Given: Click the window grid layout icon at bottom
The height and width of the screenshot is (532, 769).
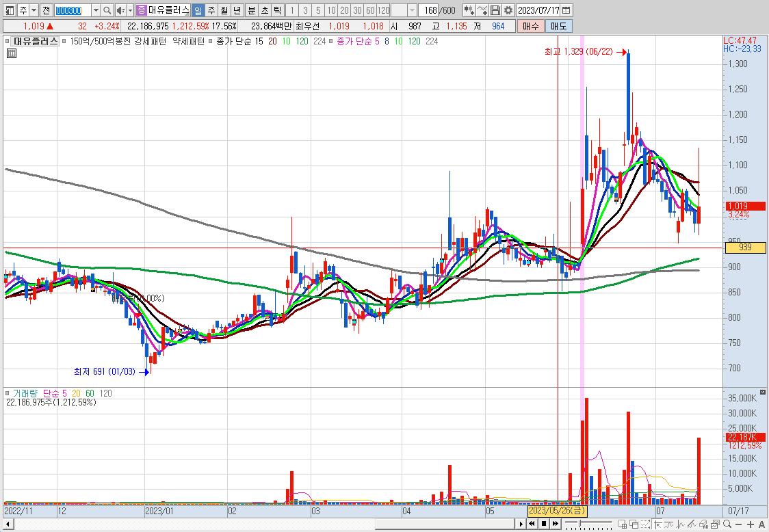Looking at the screenshot, I should 623,524.
